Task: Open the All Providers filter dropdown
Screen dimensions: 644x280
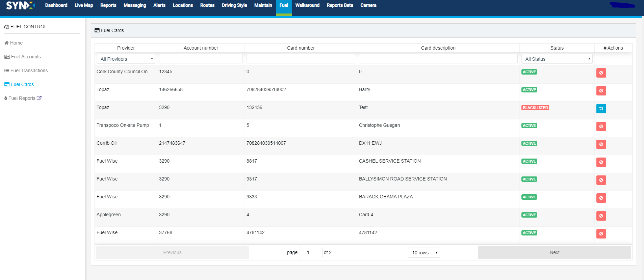Action: (126, 59)
